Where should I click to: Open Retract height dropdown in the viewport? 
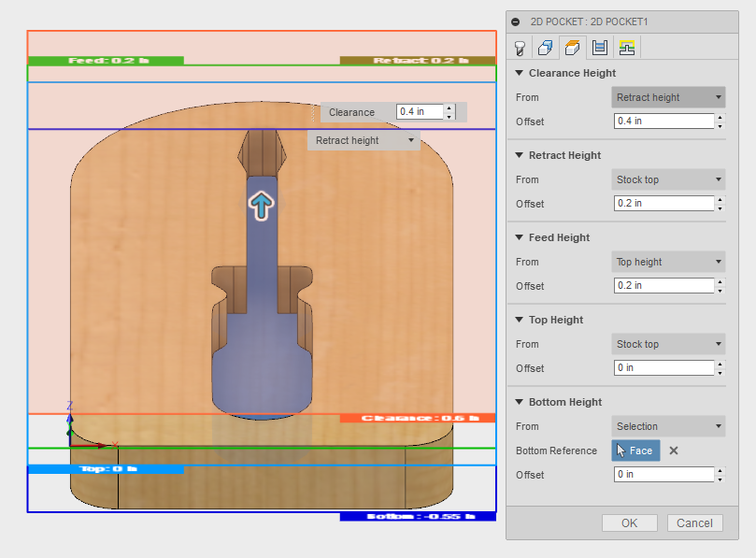click(x=364, y=140)
